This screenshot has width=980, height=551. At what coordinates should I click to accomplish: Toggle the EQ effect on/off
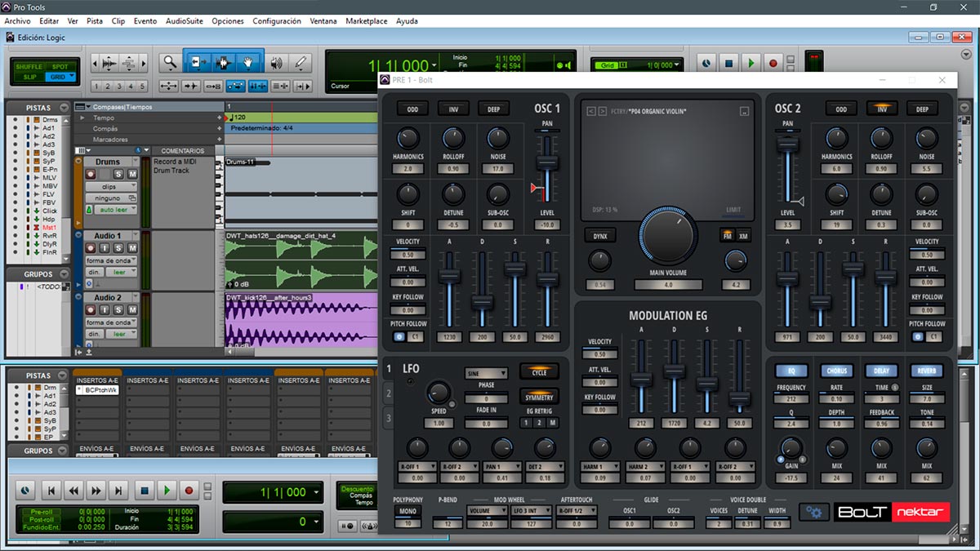(x=791, y=371)
